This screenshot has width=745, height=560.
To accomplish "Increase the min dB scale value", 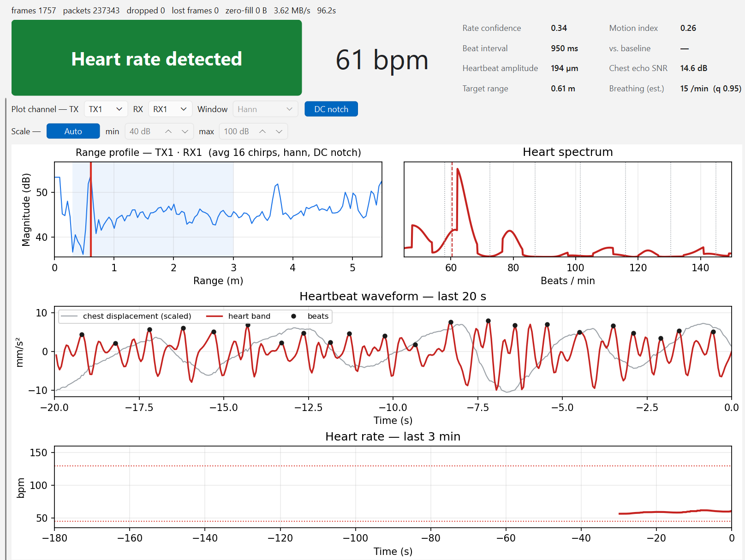I will tap(168, 131).
